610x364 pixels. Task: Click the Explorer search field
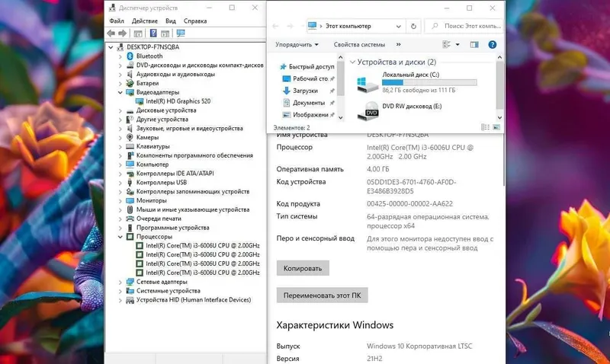(464, 26)
